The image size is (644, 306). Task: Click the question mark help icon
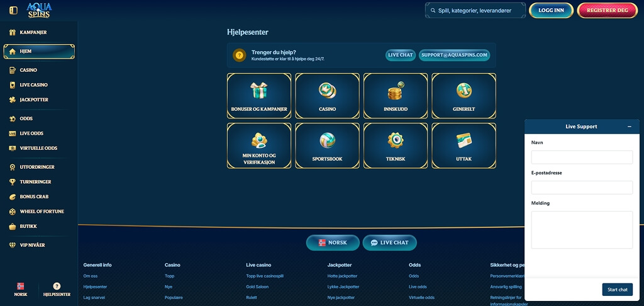coord(240,55)
